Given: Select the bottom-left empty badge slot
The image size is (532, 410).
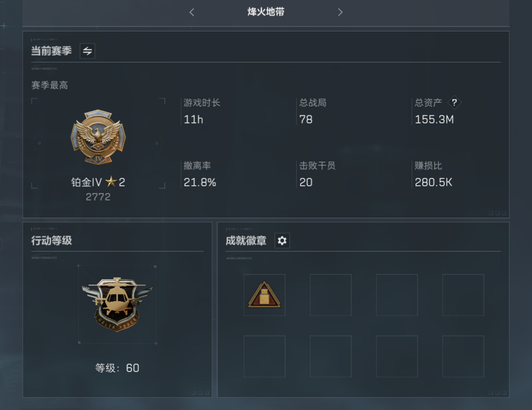Looking at the screenshot, I should (265, 356).
